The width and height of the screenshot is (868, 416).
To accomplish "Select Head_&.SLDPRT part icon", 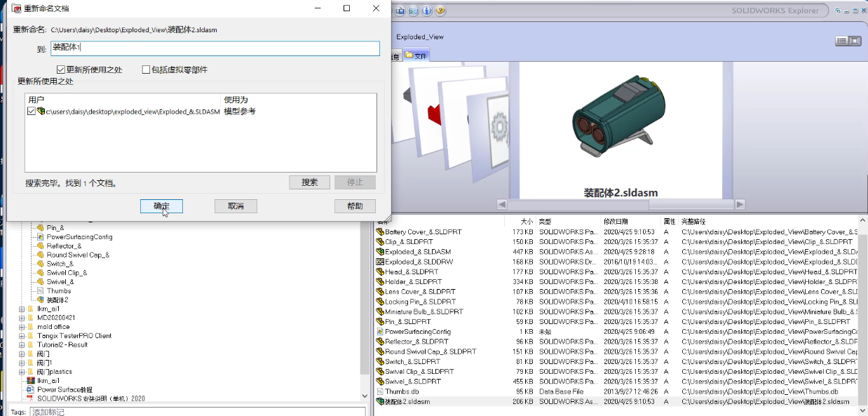I will coord(380,271).
